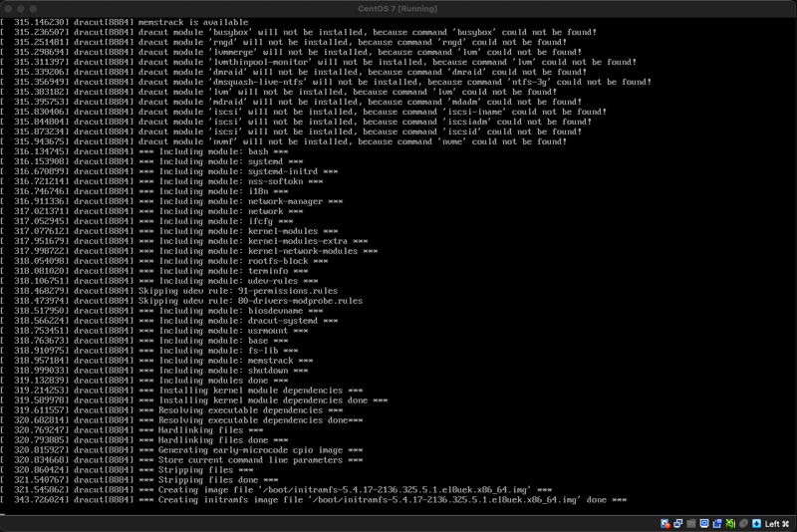Click the 'dmsquash-live-ntfs' log line
This screenshot has height=532, width=797.
(326, 82)
